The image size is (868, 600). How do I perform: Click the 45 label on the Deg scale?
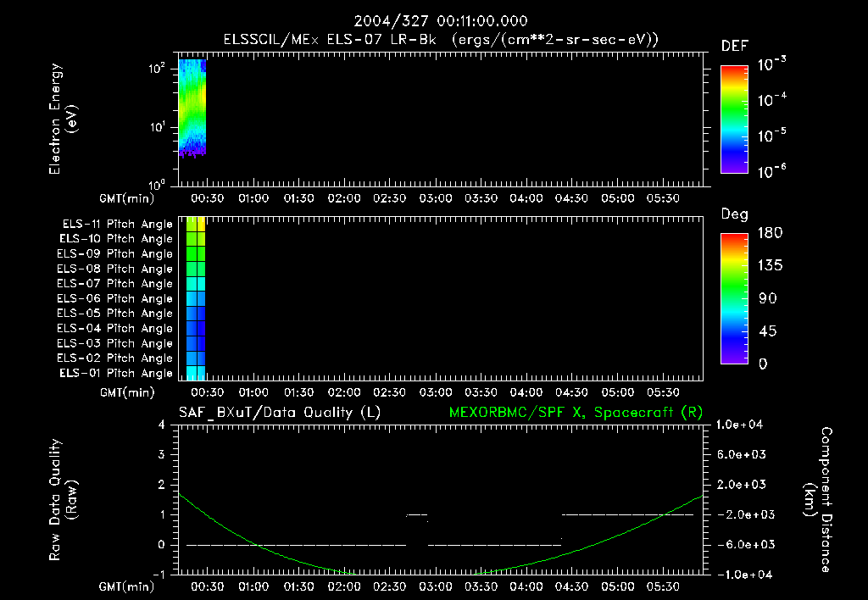coord(768,331)
